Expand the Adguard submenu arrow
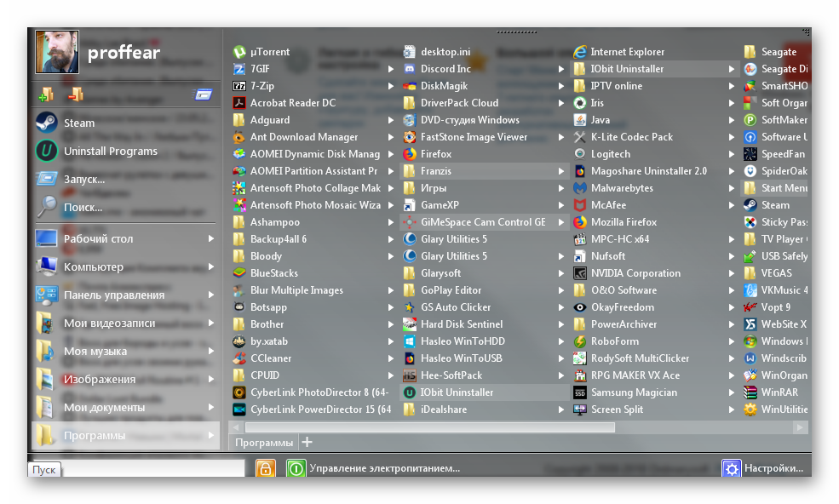This screenshot has height=504, width=839. coord(391,120)
